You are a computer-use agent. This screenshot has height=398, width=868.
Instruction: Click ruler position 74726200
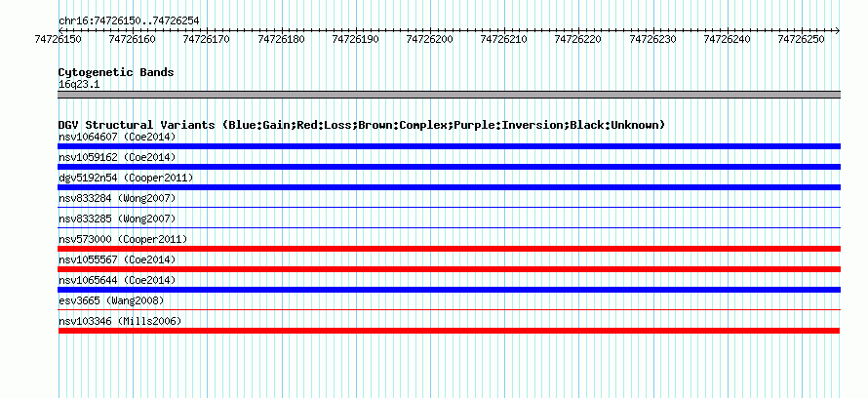pos(429,39)
